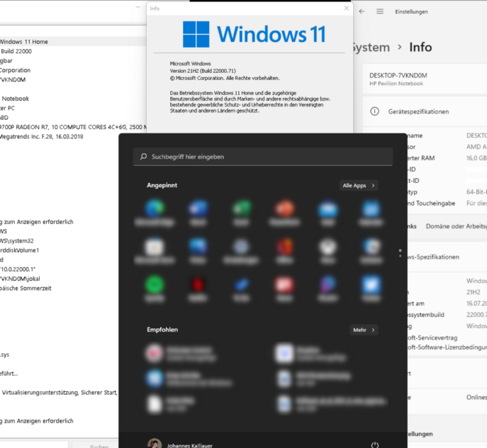Image resolution: width=487 pixels, height=448 pixels.
Task: Click the "10.0.22000.1" value row
Action: tap(18, 269)
